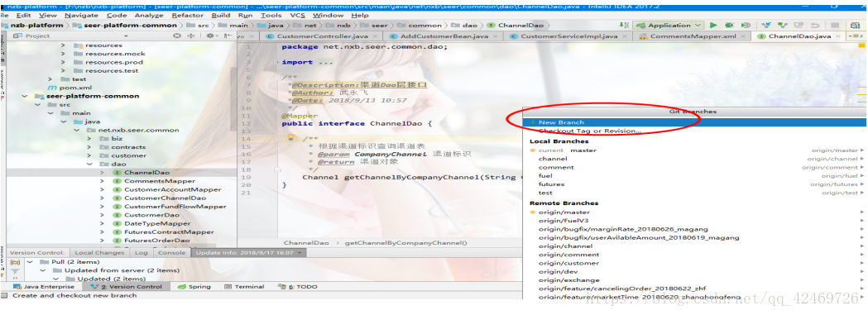868x315 pixels.
Task: Open the Build menu
Action: [x=222, y=16]
